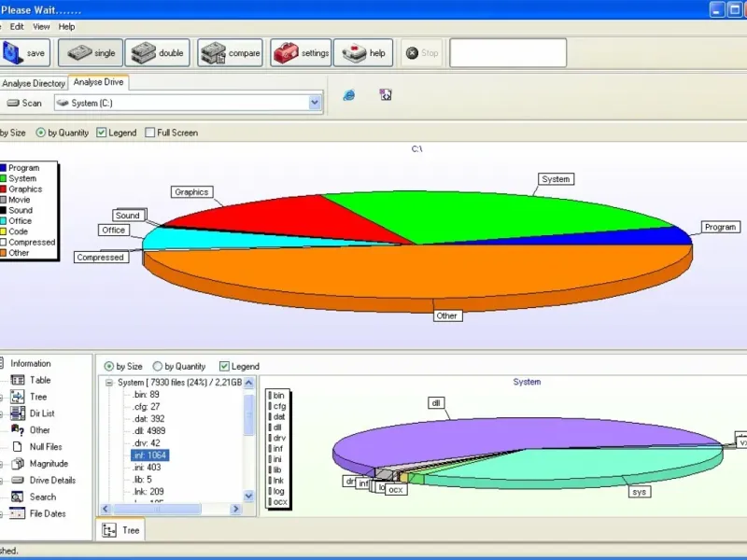
Task: Click the highlighted .inf: 1064 row
Action: pos(150,455)
